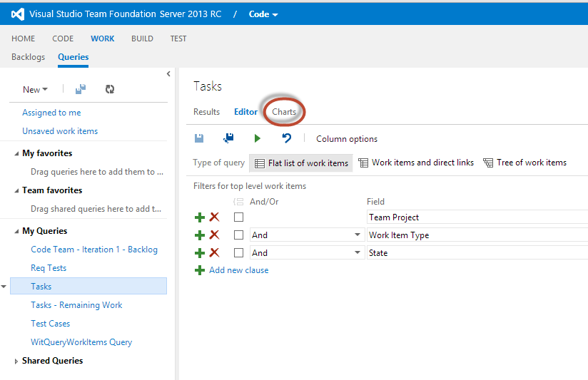Screen dimensions: 588x380
Task: Click the group clauses icon beside And/Or
Action: pyautogui.click(x=238, y=202)
